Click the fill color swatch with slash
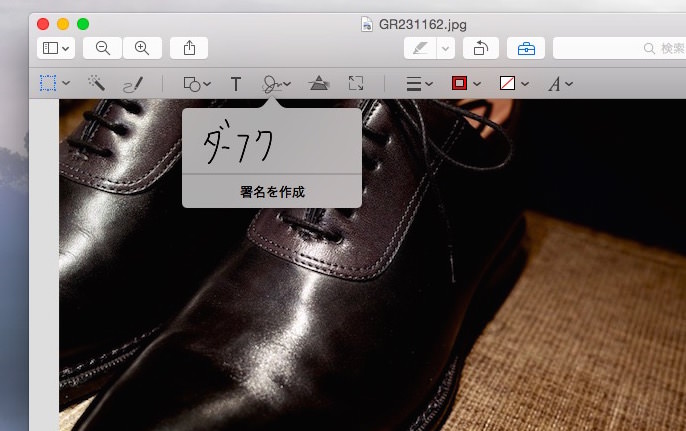This screenshot has width=686, height=431. (507, 83)
